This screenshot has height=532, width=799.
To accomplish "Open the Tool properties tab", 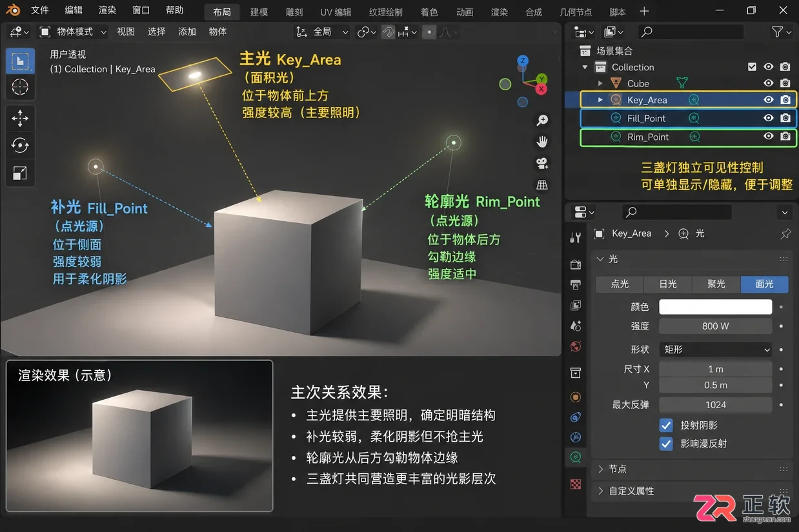I will [576, 238].
